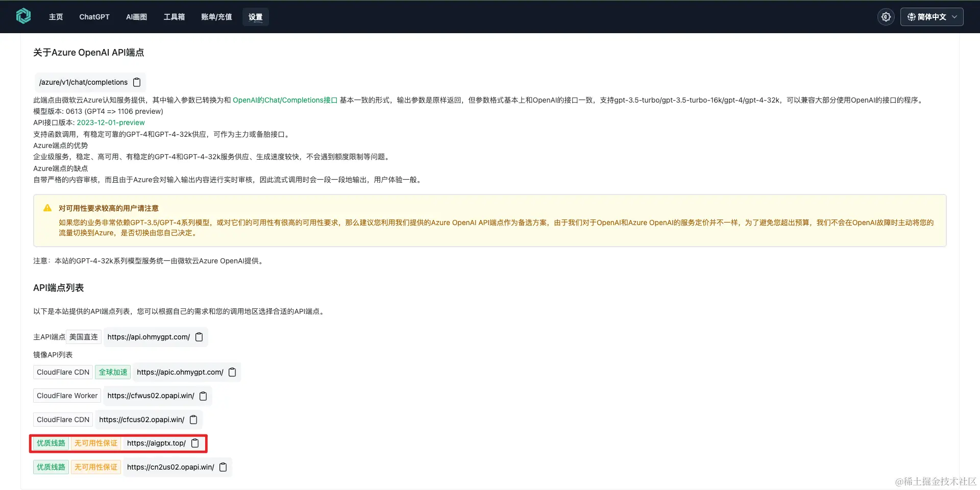The image size is (980, 490).
Task: Click the 镜像API列表 label
Action: coord(53,355)
